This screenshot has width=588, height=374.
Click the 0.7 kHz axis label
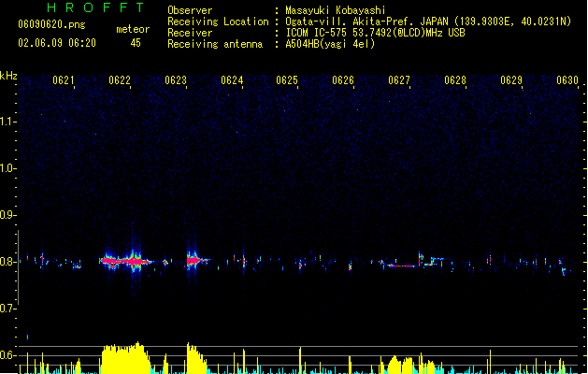pos(7,309)
